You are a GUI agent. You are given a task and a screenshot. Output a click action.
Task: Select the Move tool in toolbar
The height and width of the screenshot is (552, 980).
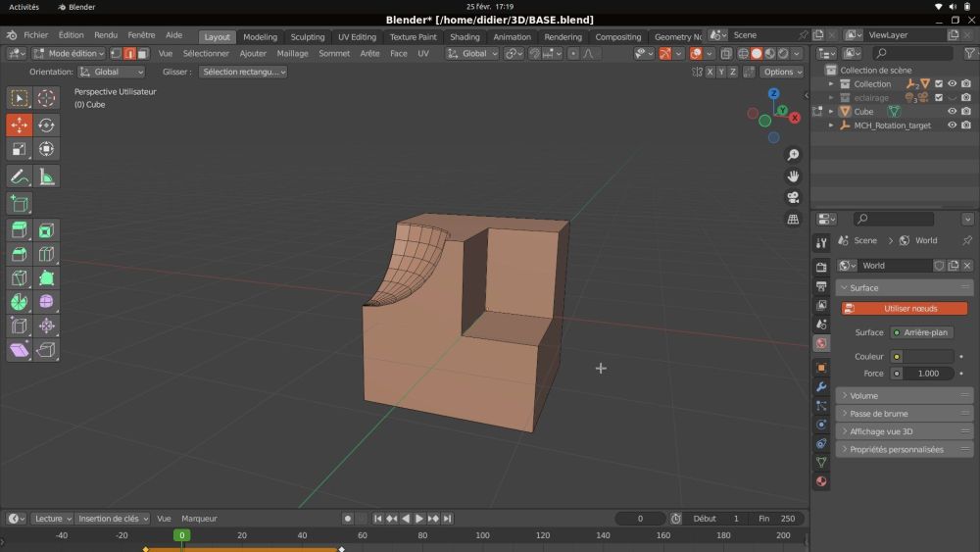19,125
